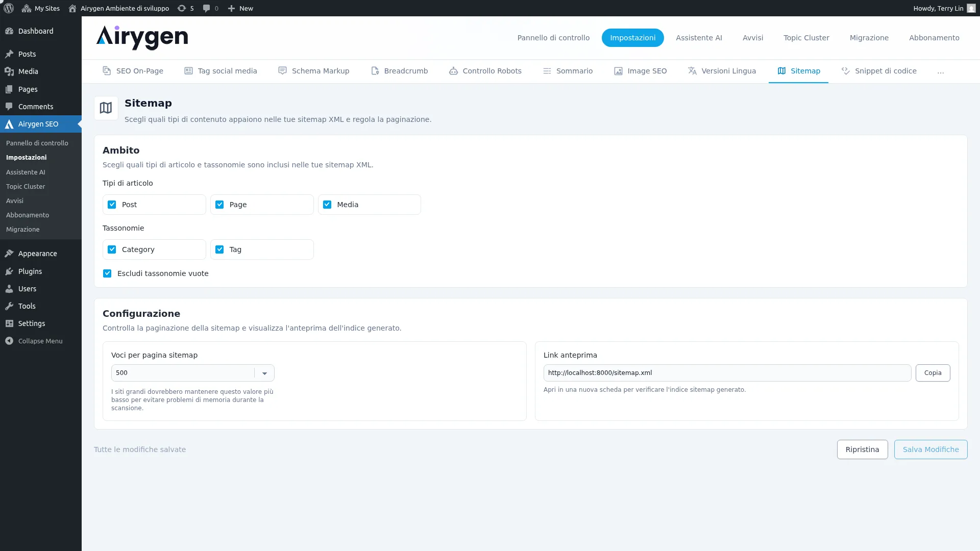Image resolution: width=980 pixels, height=551 pixels.
Task: Click the user avatar next to Howdy, Terry Lin
Action: pos(971,8)
